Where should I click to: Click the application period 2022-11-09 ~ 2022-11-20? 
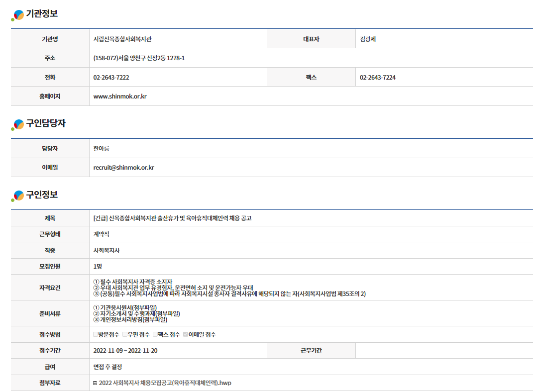(125, 351)
